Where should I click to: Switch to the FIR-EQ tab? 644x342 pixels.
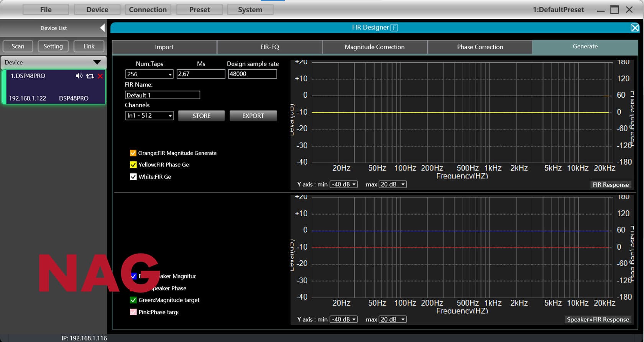pos(269,47)
